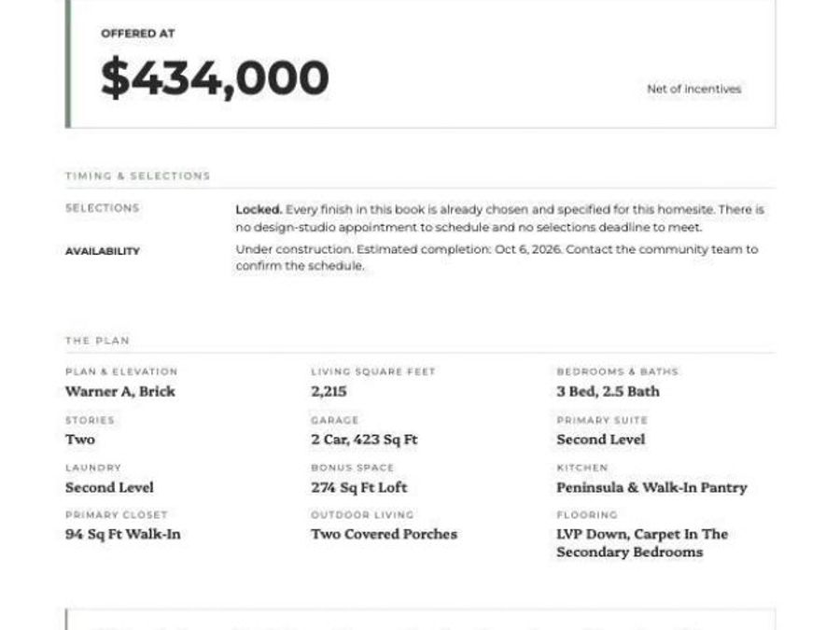Click the Two stories value
Image resolution: width=840 pixels, height=630 pixels.
(x=80, y=440)
